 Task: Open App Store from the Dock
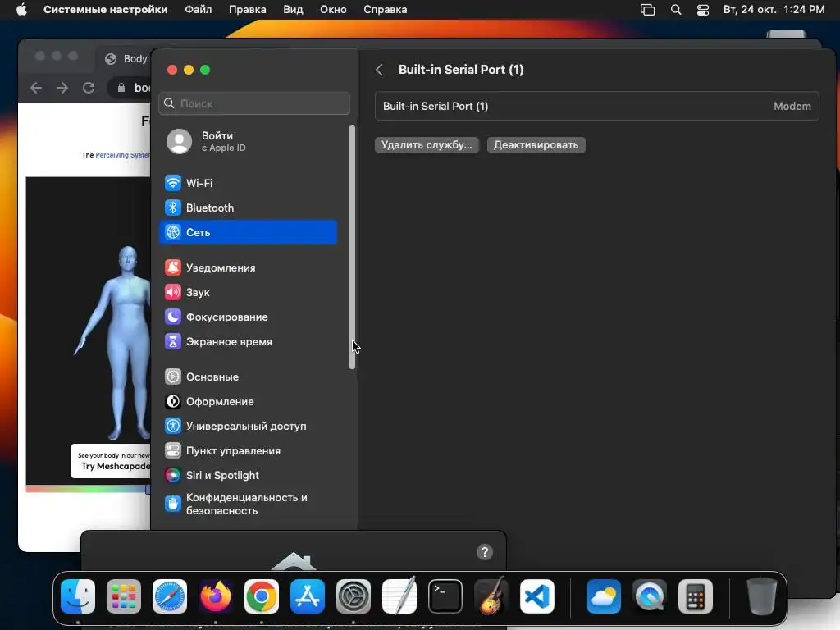click(x=308, y=596)
